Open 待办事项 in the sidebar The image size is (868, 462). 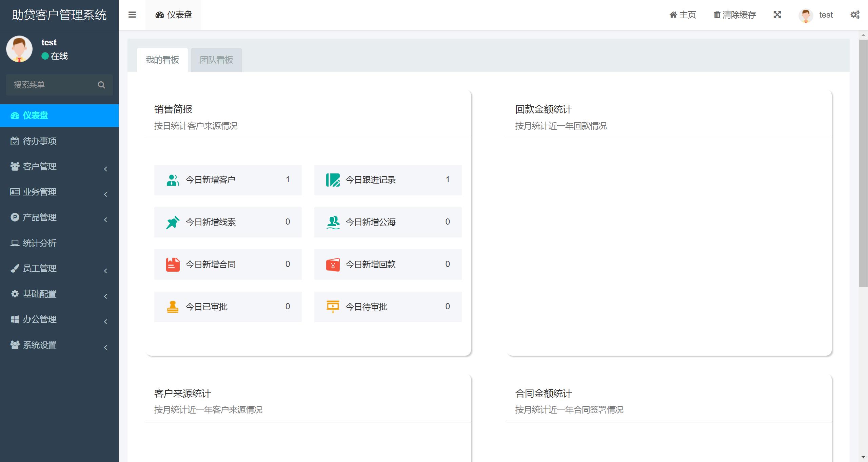pos(59,141)
